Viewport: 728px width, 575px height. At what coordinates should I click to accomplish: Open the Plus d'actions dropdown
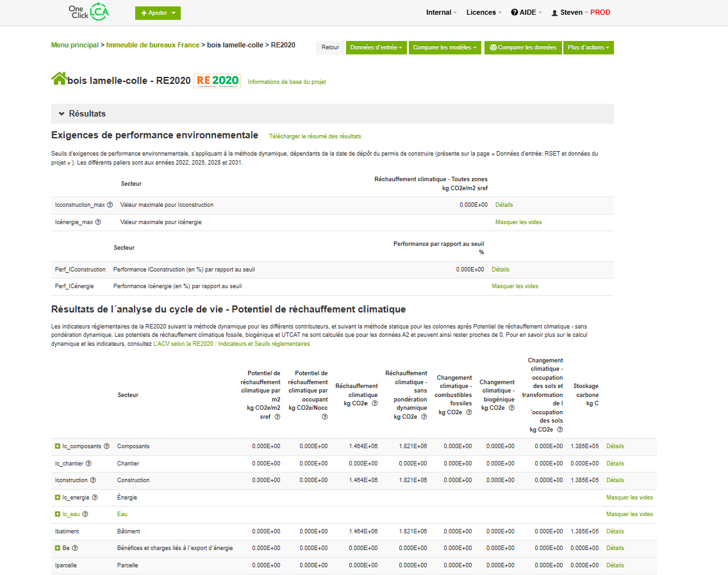[588, 47]
